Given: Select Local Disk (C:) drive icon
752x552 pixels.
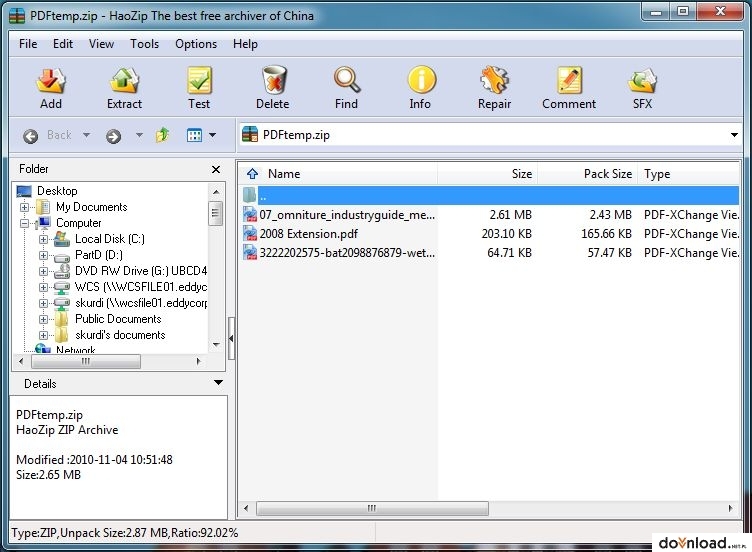Looking at the screenshot, I should click(62, 239).
